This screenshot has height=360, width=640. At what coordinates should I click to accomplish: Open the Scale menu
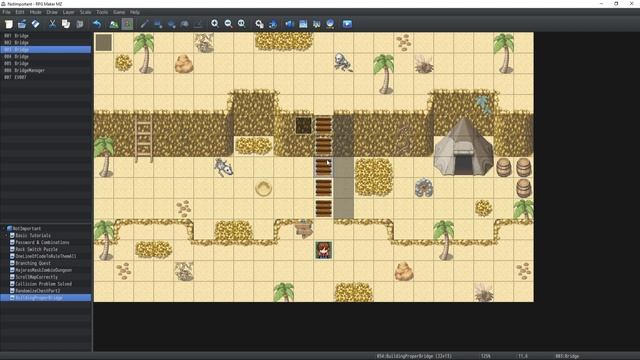point(85,12)
